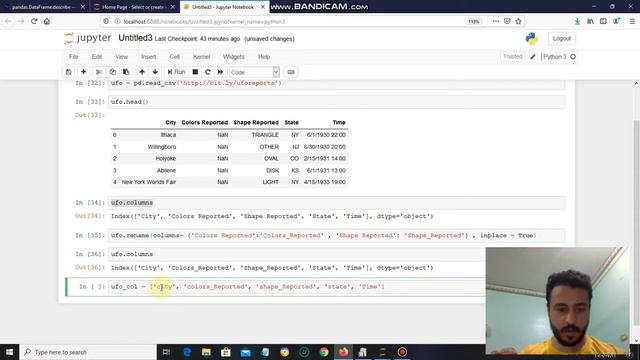Screen dimensions: 640x360
Task: Open Mail app from taskbar
Action: tap(245, 352)
